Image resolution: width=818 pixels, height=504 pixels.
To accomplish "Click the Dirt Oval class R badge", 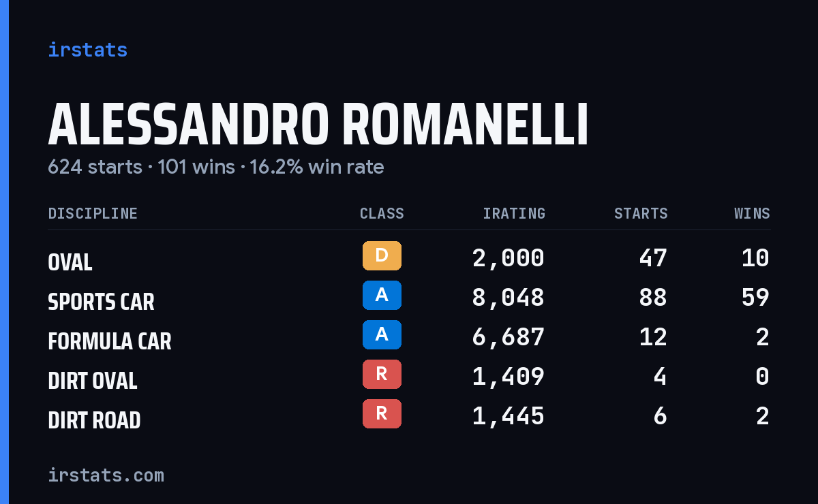I will click(x=382, y=374).
